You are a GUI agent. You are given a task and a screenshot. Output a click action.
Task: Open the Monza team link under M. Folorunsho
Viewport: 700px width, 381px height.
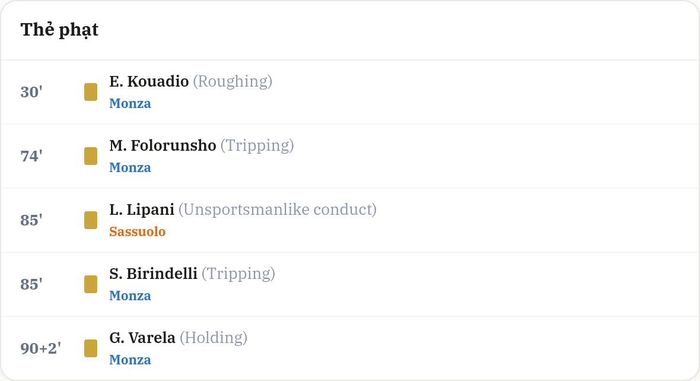point(130,167)
